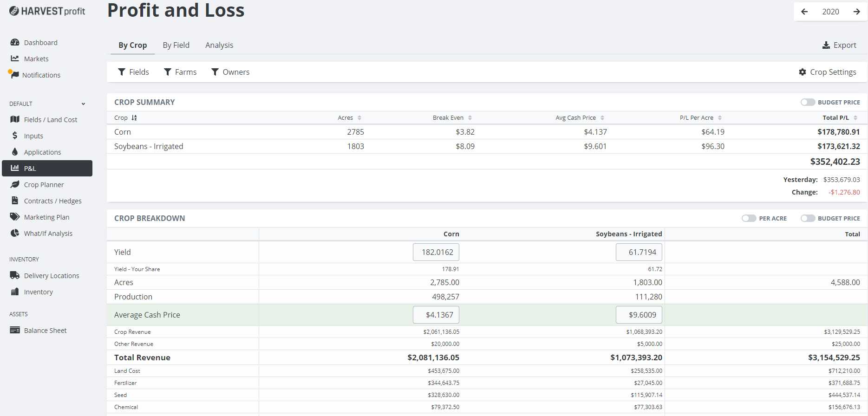Viewport: 868px width, 416px height.
Task: Sort by Total P/L column
Action: [840, 118]
